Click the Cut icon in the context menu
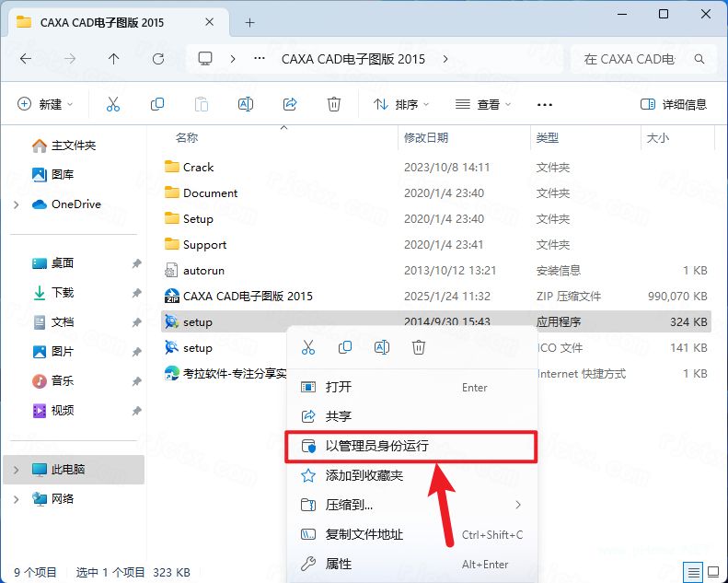 [x=308, y=347]
